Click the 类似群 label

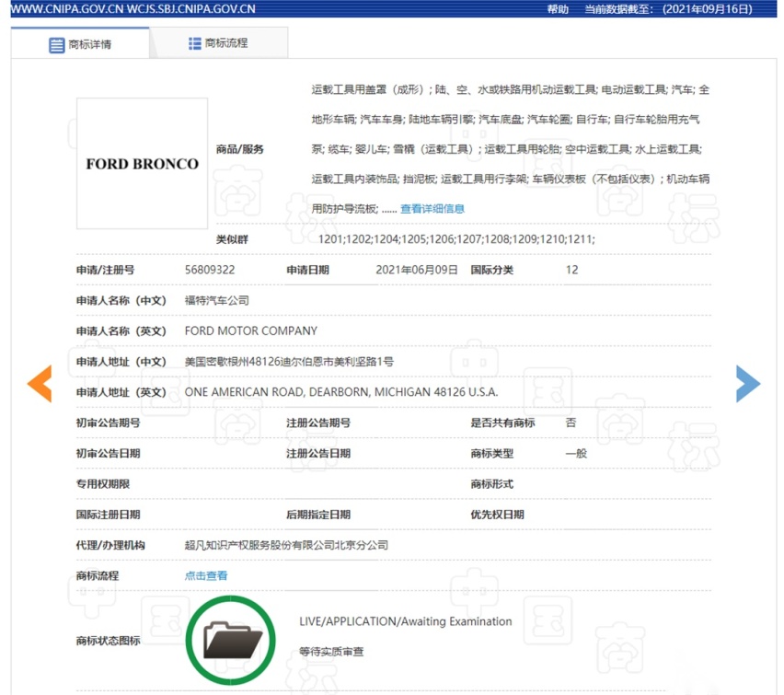click(232, 239)
